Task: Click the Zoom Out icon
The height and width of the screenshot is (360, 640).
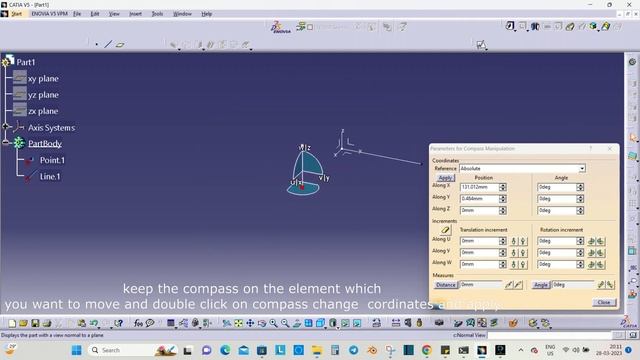Action: pyautogui.click(x=285, y=323)
